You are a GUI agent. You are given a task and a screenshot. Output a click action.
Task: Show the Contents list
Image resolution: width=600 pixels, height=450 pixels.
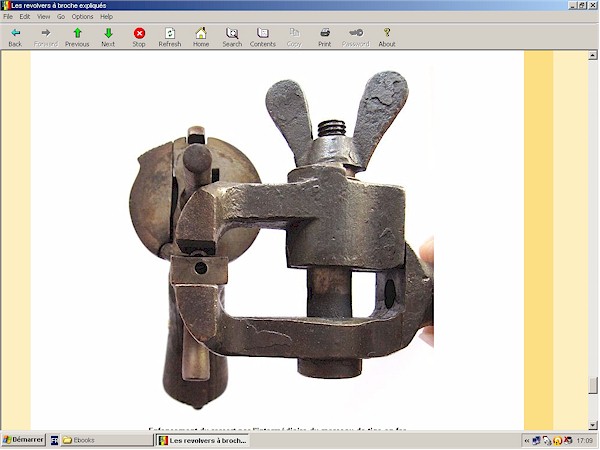pos(262,37)
